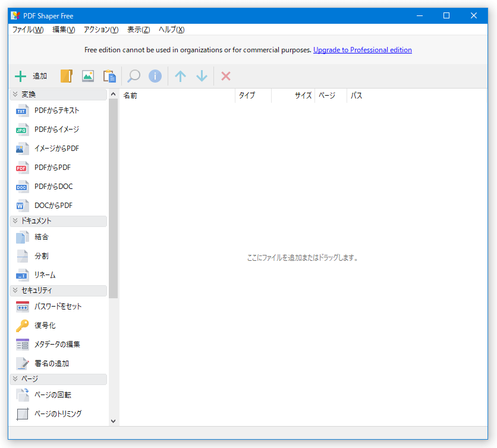Select the PDFからDOC icon

(22, 187)
